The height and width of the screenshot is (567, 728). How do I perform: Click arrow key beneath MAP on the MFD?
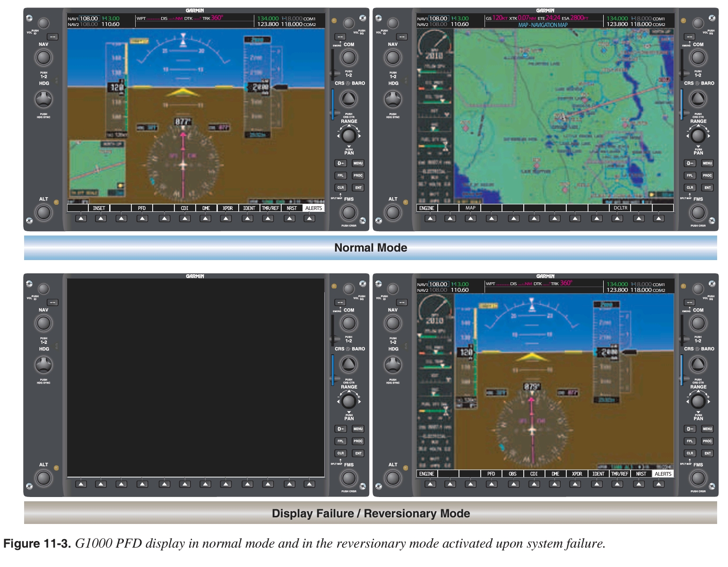coord(470,218)
